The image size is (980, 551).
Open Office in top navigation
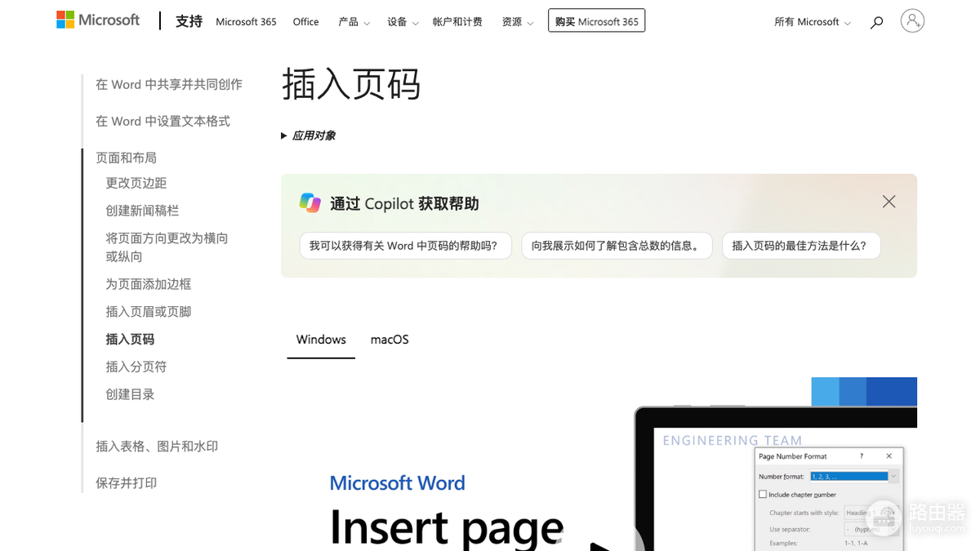tap(305, 22)
